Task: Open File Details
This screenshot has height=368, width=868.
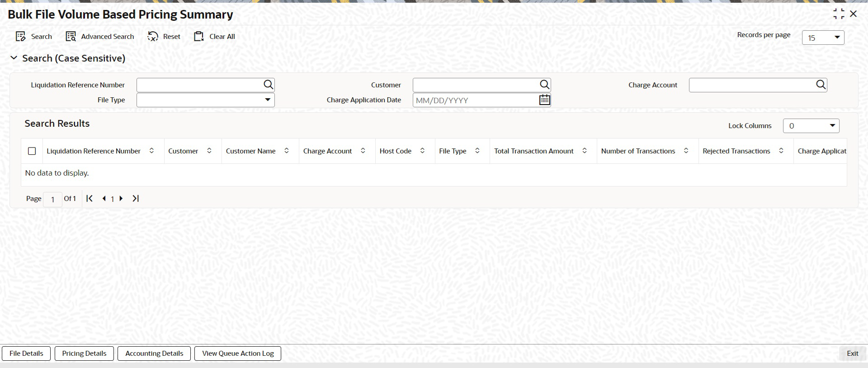Action: click(x=27, y=354)
